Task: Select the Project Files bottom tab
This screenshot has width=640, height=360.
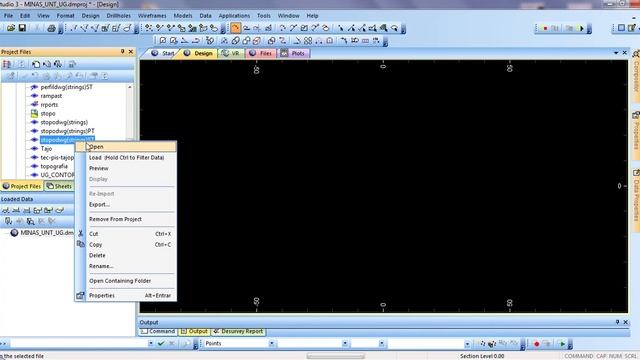Action: (22, 186)
